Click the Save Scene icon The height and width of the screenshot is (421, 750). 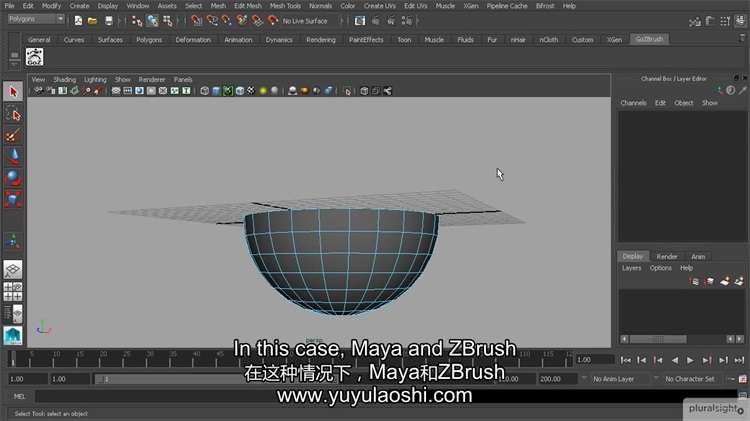[x=109, y=21]
